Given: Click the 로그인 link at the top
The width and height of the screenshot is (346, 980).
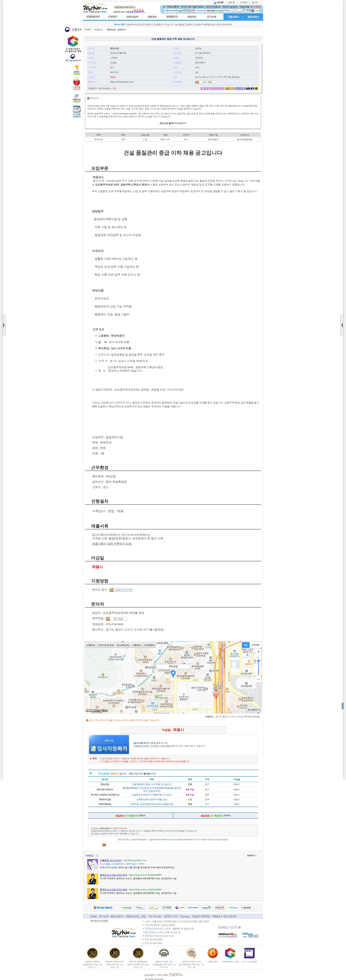Looking at the screenshot, I should tap(220, 2).
